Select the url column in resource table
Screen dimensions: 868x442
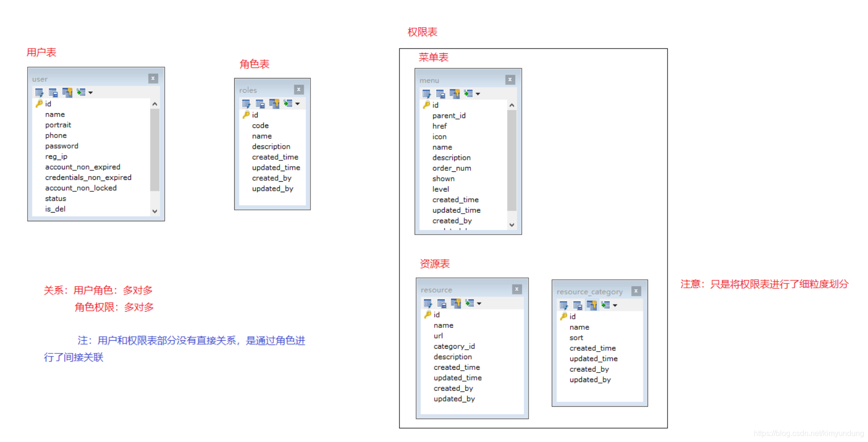tap(438, 336)
